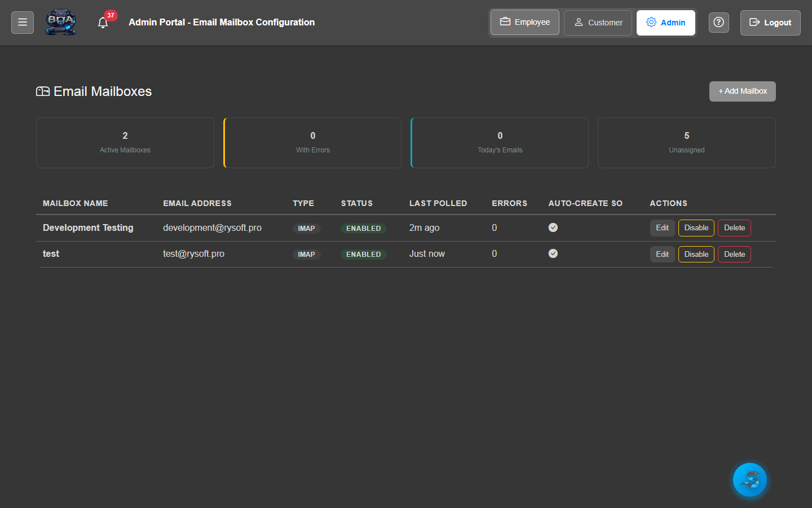Disable the test mailbox
The image size is (812, 508).
696,254
